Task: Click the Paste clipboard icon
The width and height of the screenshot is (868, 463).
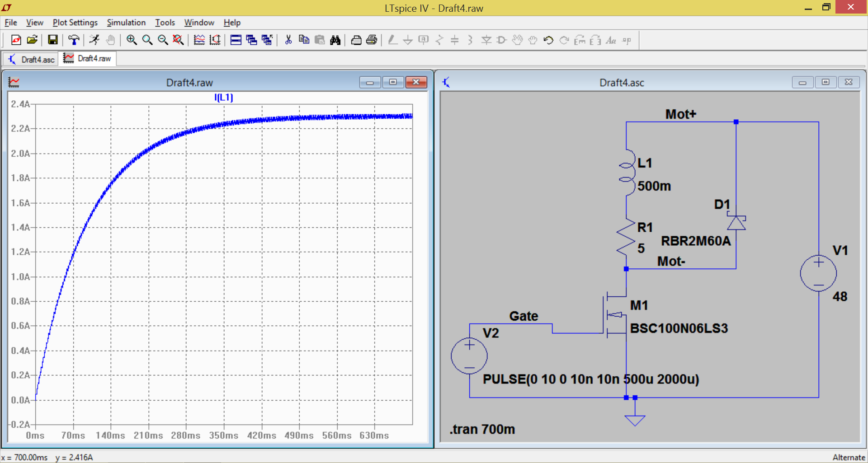Action: click(320, 40)
